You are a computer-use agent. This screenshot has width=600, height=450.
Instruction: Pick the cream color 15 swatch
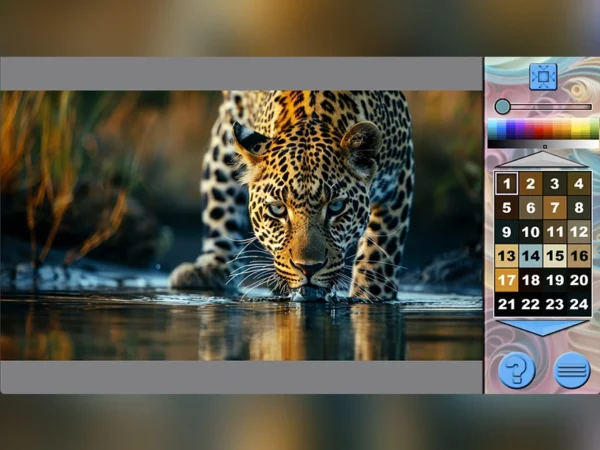(x=555, y=256)
